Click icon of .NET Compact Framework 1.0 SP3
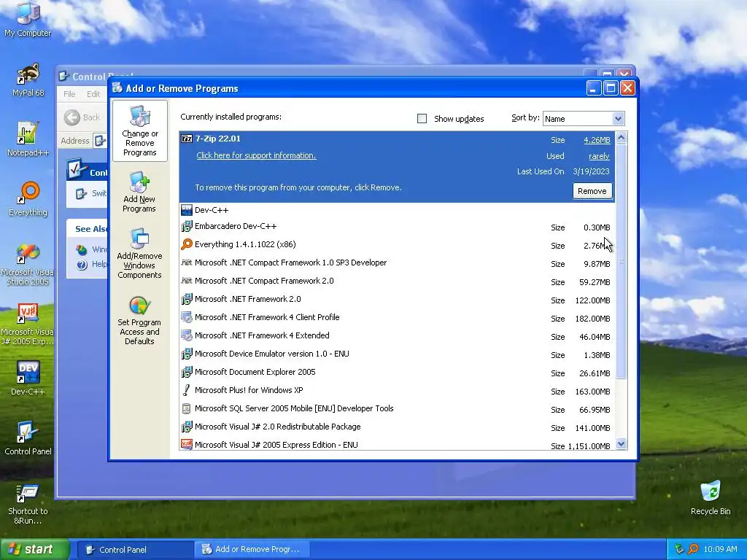Image resolution: width=747 pixels, height=560 pixels. (x=187, y=262)
